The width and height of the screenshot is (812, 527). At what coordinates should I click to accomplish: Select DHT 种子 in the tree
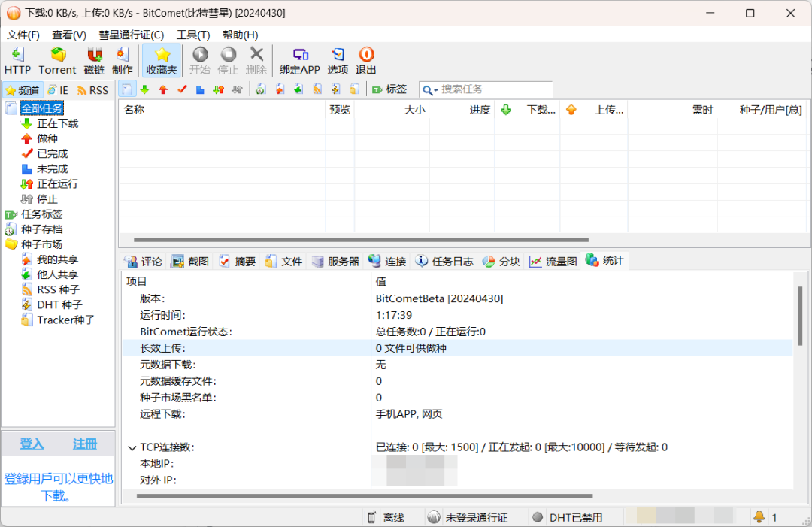(59, 304)
